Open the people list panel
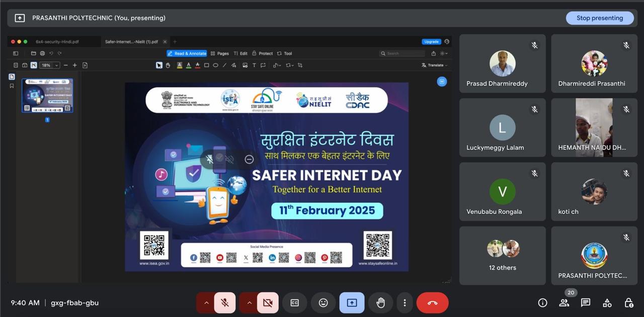644x317 pixels. 564,303
